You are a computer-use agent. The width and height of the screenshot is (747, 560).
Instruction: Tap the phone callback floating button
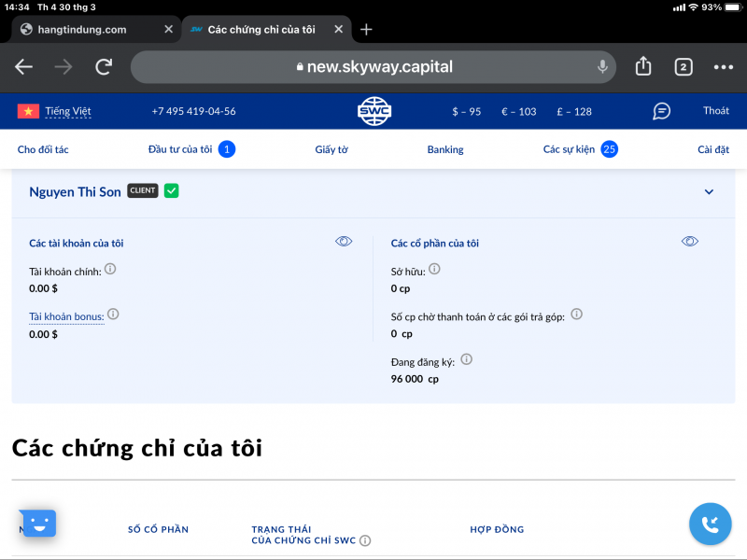point(710,524)
